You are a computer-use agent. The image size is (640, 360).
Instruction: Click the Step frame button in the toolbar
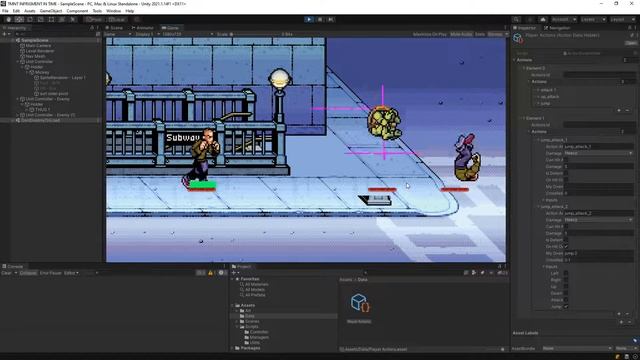pyautogui.click(x=331, y=19)
